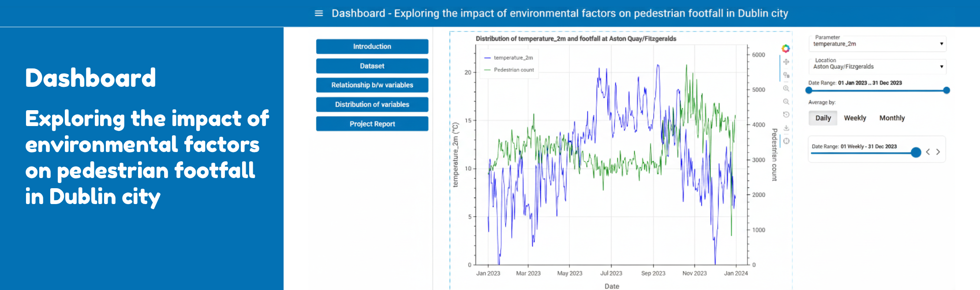
Task: Click the dashboard header title text
Action: pos(560,13)
